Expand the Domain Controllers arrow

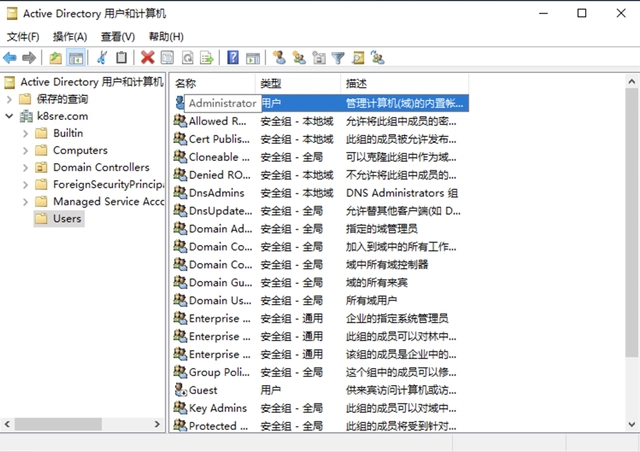[x=25, y=167]
